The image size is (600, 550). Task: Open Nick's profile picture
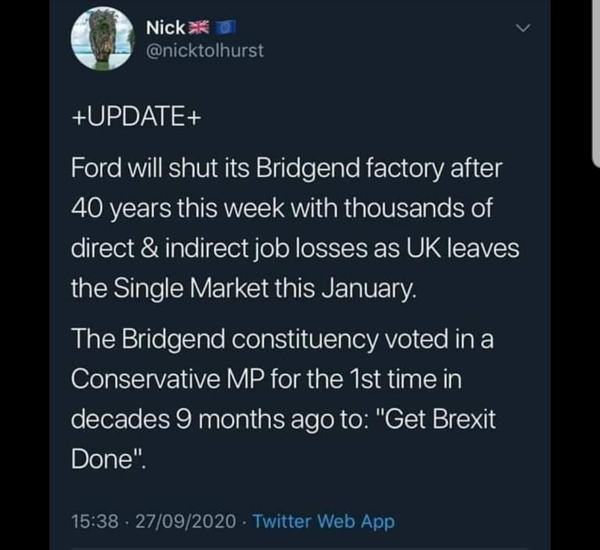(102, 40)
